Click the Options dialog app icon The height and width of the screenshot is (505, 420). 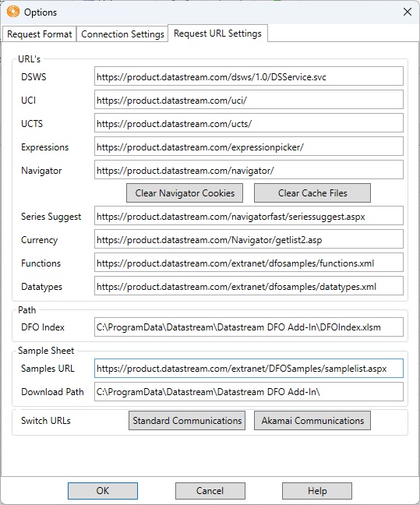(13, 12)
